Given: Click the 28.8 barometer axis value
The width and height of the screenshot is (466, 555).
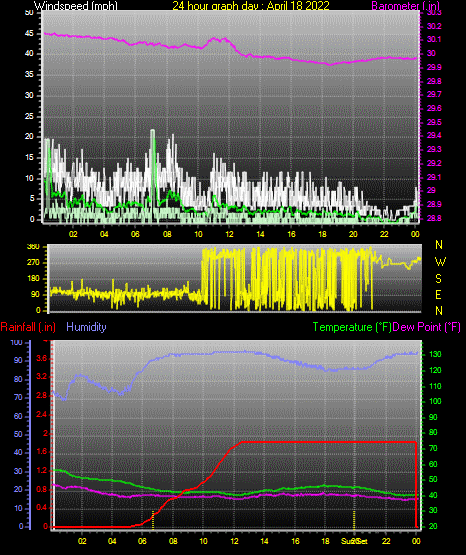Looking at the screenshot, I should (434, 218).
